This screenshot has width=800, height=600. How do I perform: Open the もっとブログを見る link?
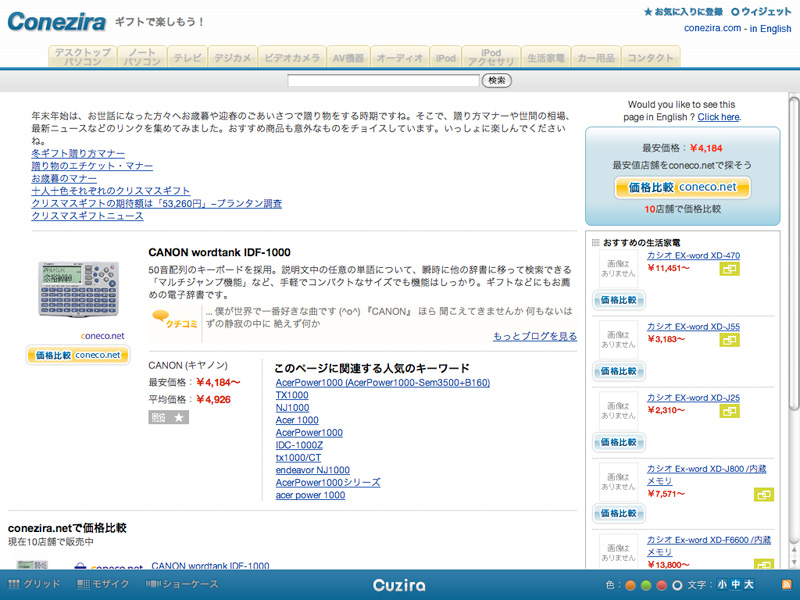534,336
